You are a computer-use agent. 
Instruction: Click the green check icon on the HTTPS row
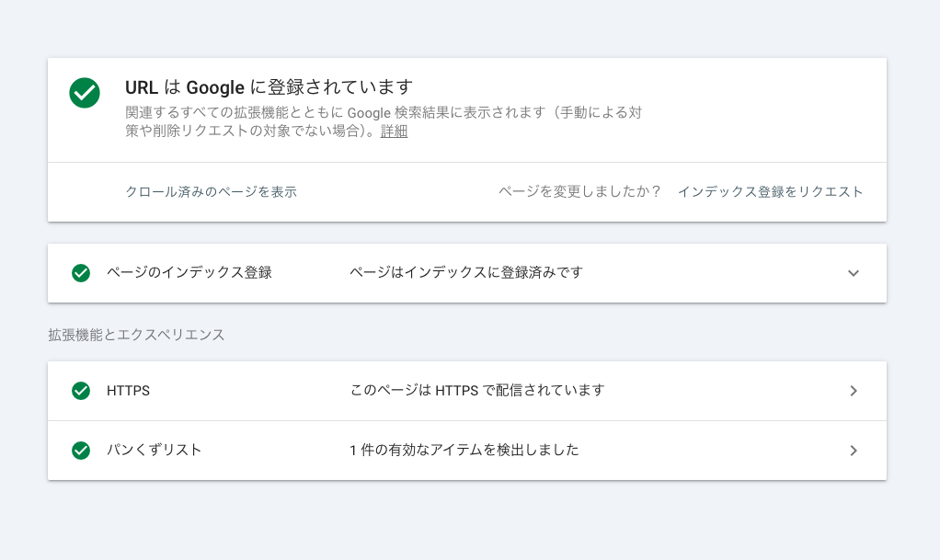81,390
